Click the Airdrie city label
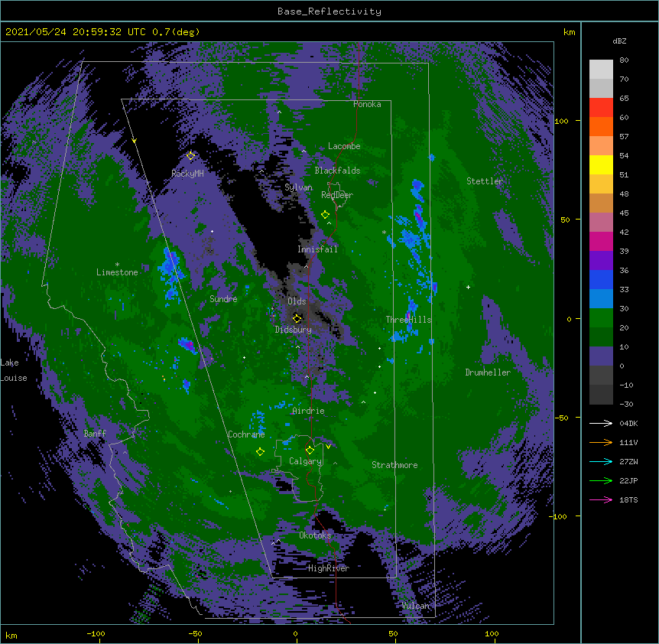This screenshot has height=644, width=659. click(308, 411)
